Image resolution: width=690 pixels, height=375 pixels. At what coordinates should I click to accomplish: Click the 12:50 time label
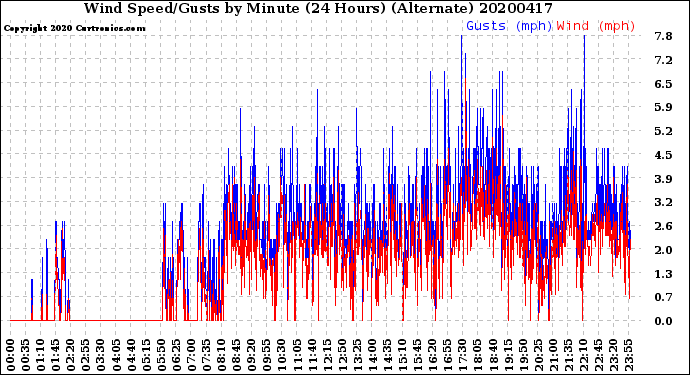coord(342,355)
